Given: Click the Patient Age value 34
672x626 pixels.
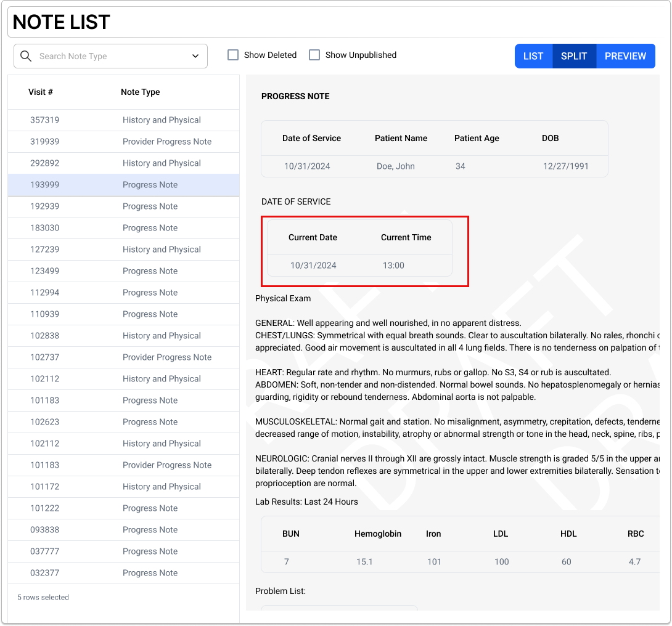Looking at the screenshot, I should coord(461,166).
